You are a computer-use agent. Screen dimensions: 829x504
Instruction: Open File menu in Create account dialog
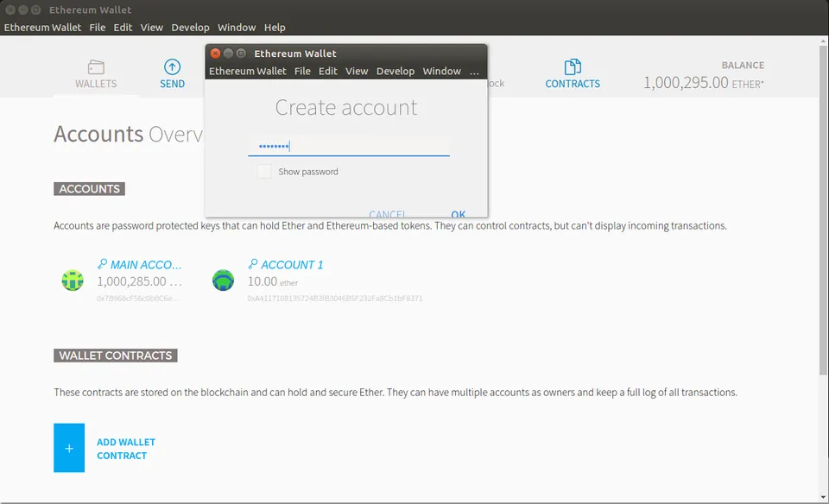coord(302,72)
